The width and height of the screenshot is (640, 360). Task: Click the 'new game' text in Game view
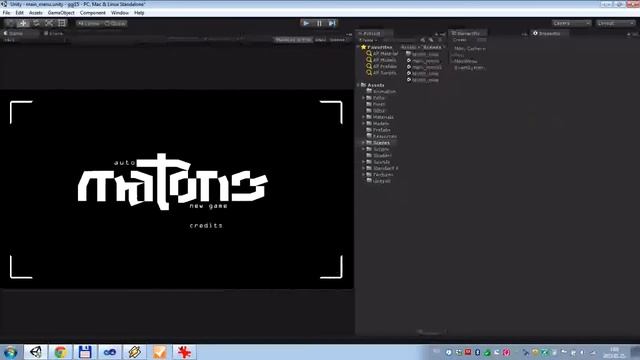(208, 206)
